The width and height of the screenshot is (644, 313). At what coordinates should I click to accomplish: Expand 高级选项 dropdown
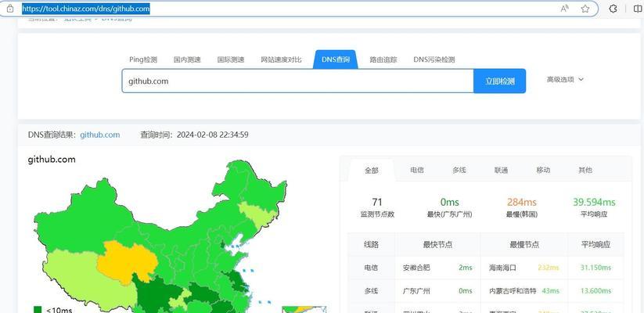click(565, 79)
